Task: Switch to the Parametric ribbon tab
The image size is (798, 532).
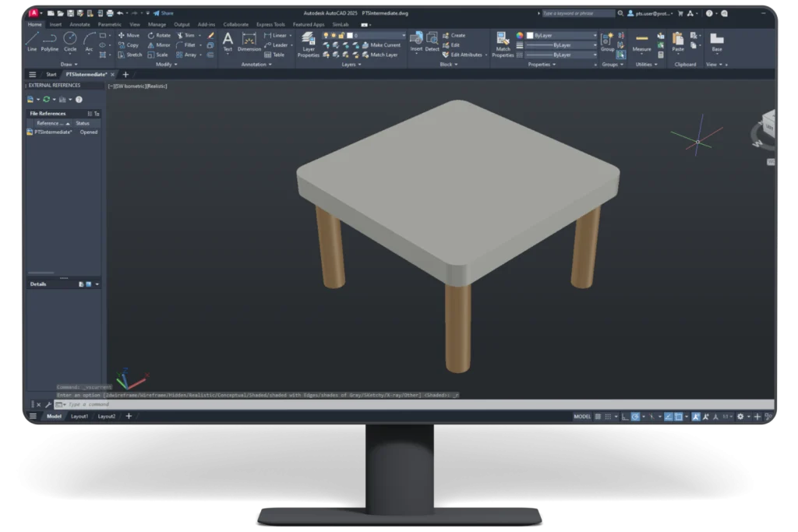Action: pos(109,24)
